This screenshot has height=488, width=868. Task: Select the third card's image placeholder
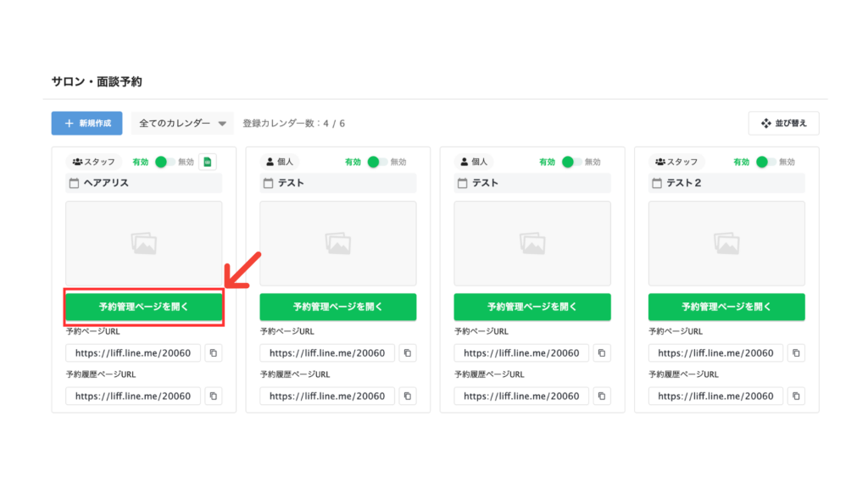[532, 243]
